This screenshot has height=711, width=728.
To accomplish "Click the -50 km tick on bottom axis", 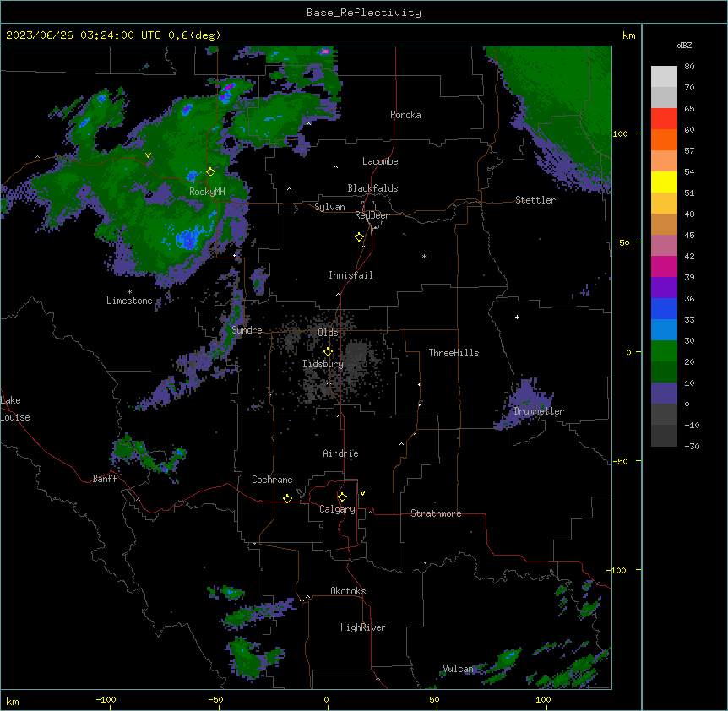I will 215,699.
